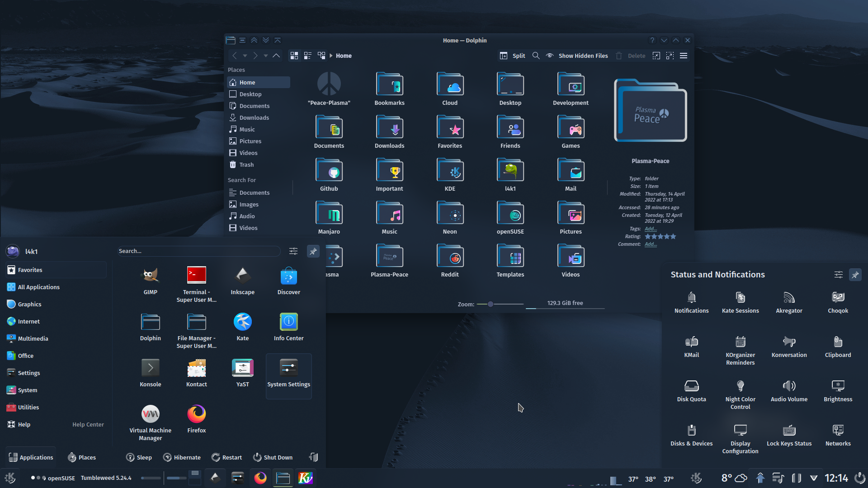Pin the Status and Notifications panel

(x=855, y=275)
